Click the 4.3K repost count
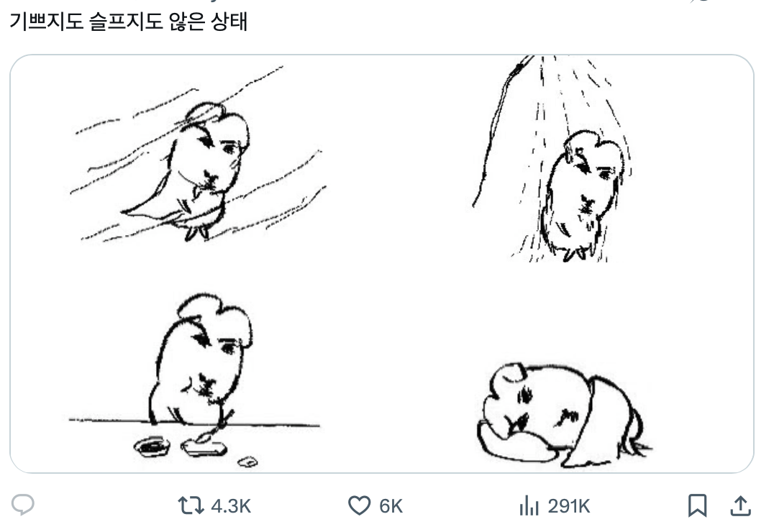This screenshot has width=774, height=532. (231, 506)
